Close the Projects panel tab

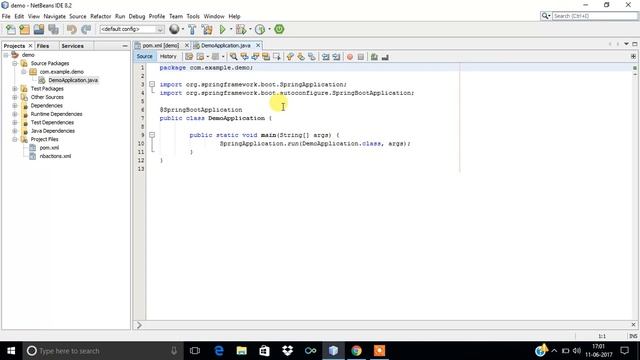click(x=30, y=46)
